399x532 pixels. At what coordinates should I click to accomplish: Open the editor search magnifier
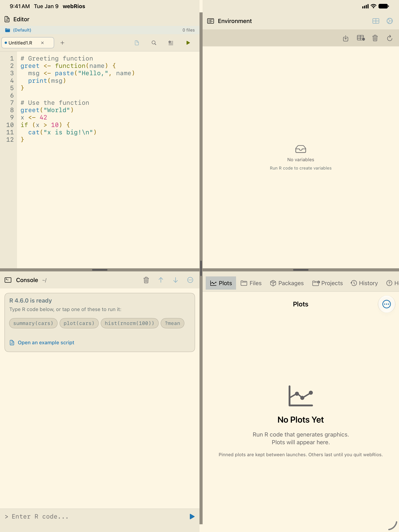154,43
